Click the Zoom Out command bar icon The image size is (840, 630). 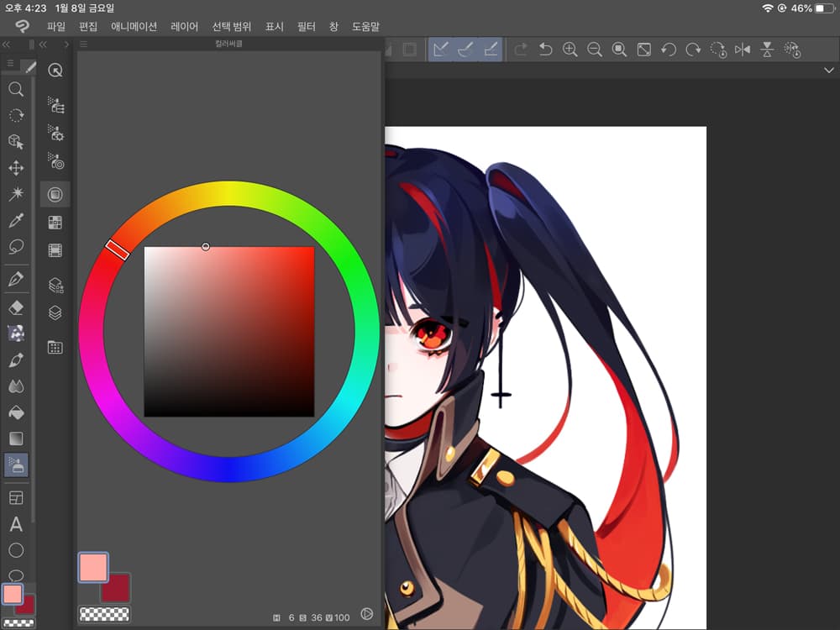click(x=594, y=50)
